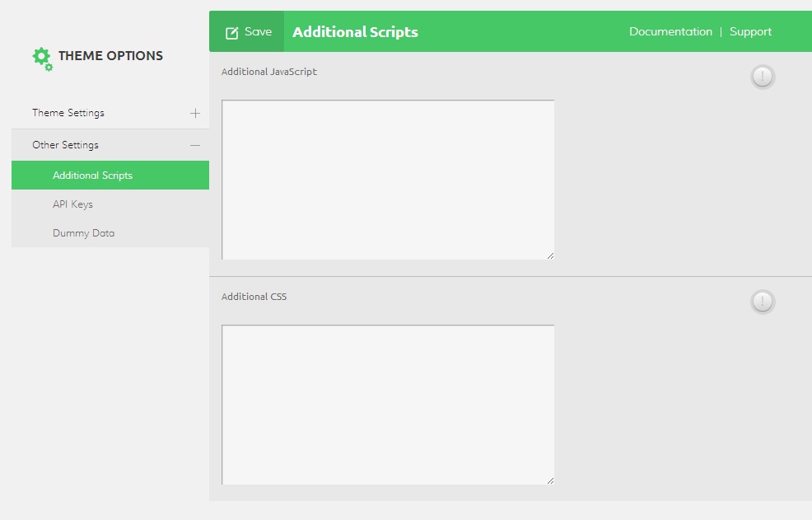Show help for Additional JavaScript field
Image resolution: width=812 pixels, height=520 pixels.
pos(763,77)
